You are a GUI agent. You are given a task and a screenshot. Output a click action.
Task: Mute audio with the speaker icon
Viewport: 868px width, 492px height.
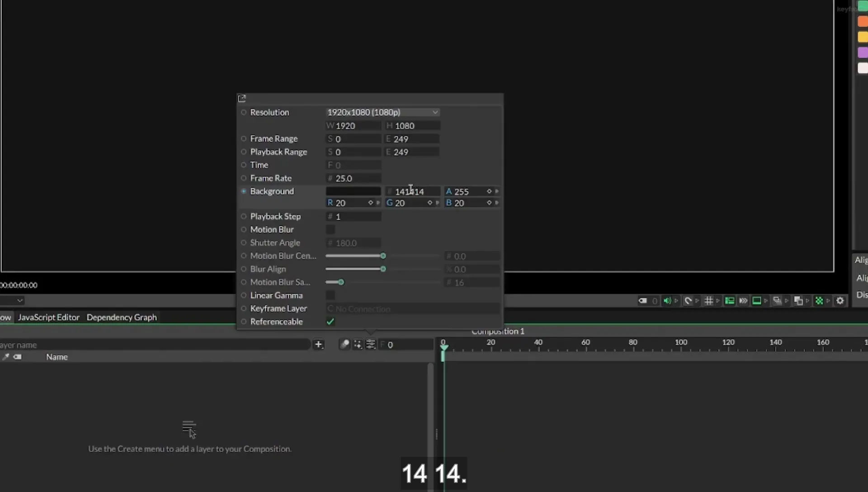click(x=667, y=301)
